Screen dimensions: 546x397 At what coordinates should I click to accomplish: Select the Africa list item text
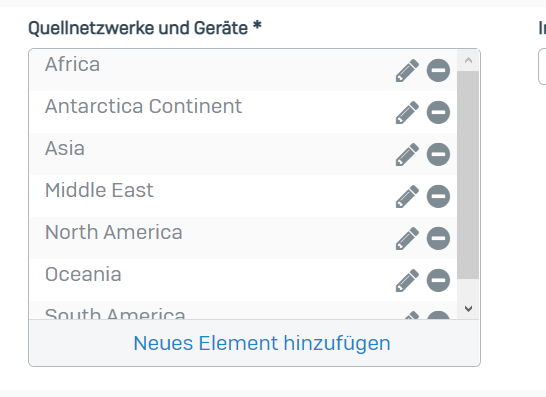72,64
